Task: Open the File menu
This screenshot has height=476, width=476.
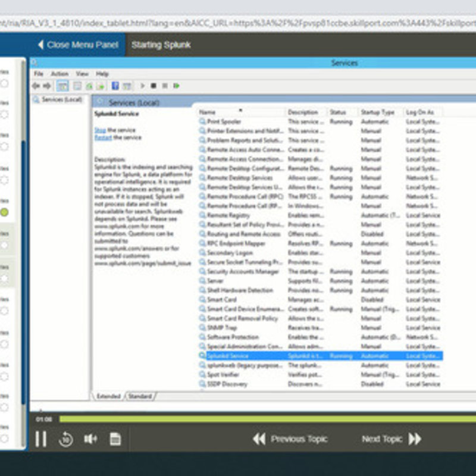Action: [x=39, y=74]
